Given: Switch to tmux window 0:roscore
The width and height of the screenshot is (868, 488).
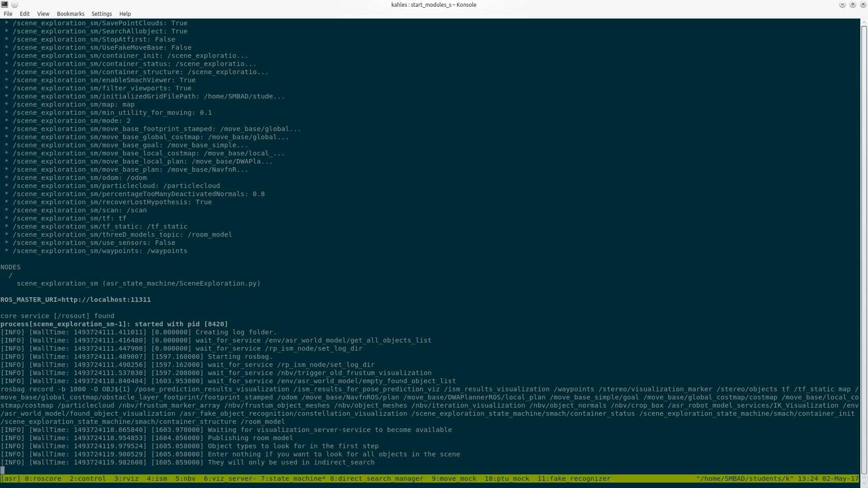Looking at the screenshot, I should click(43, 479).
